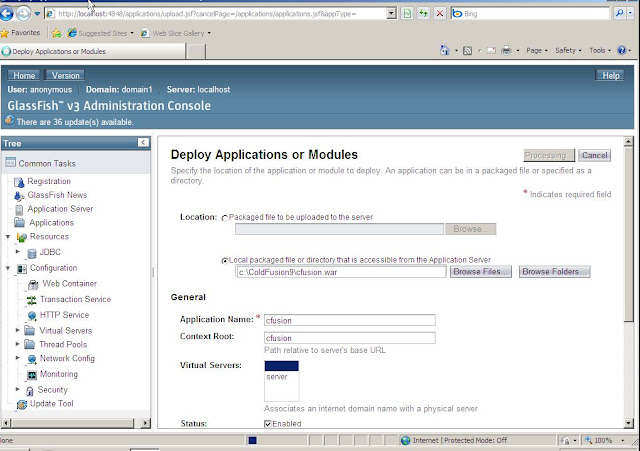Image resolution: width=640 pixels, height=451 pixels.
Task: Click the blue Help question mark icon
Action: click(x=622, y=50)
